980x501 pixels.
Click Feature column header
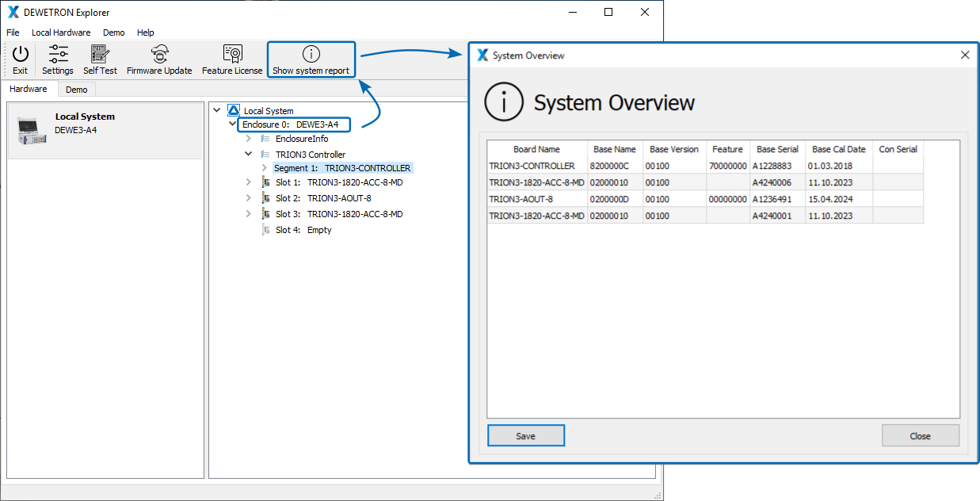[x=727, y=149]
